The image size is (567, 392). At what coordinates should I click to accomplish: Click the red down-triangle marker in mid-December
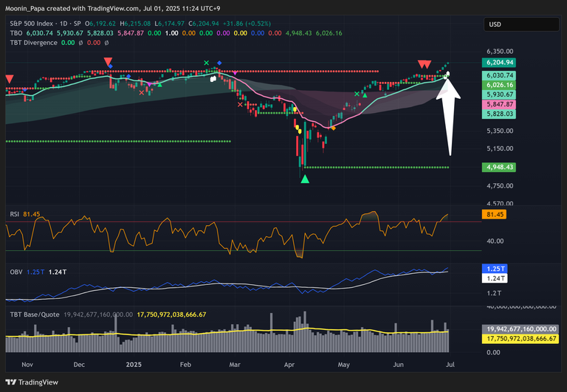pos(108,61)
